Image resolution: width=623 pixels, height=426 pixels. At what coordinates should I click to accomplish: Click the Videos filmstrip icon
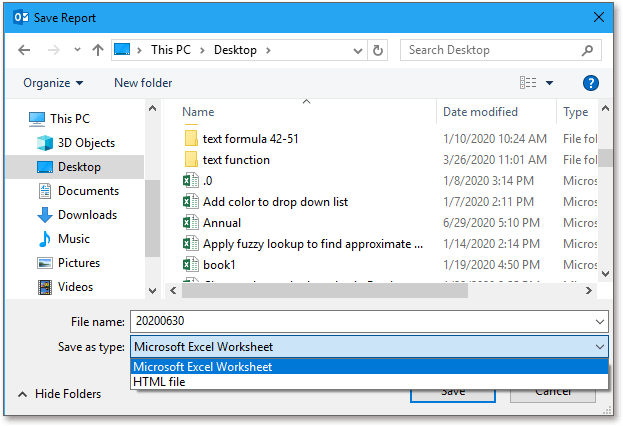[x=45, y=287]
